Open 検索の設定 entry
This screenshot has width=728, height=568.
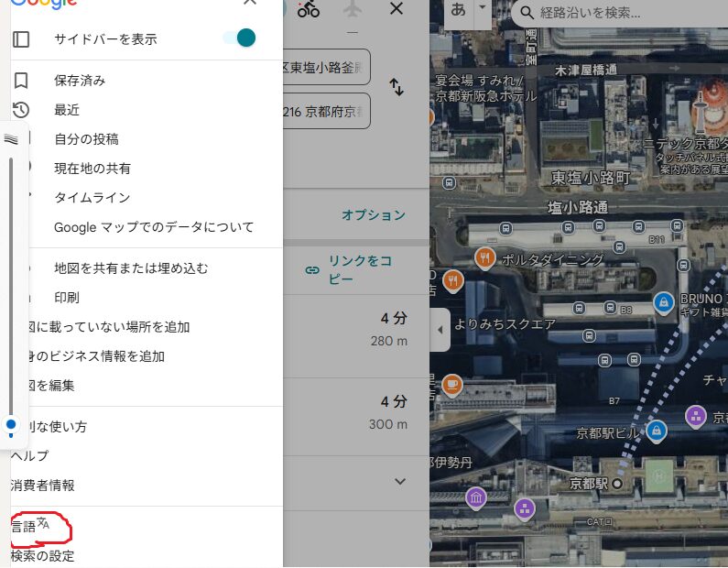pyautogui.click(x=43, y=556)
